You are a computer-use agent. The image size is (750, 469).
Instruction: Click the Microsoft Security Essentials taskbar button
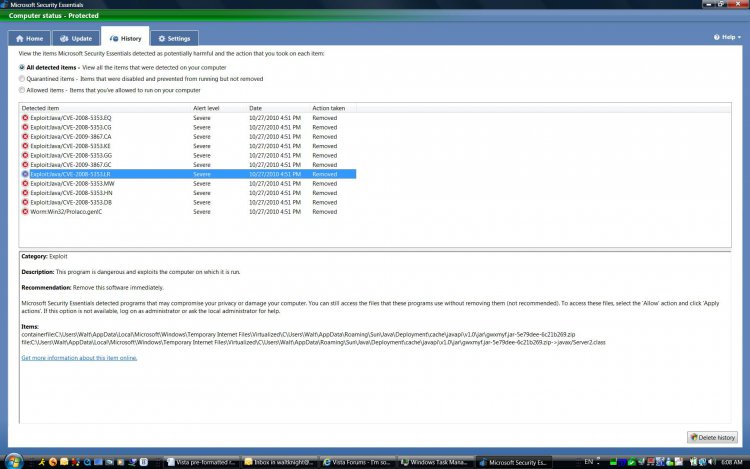(514, 462)
